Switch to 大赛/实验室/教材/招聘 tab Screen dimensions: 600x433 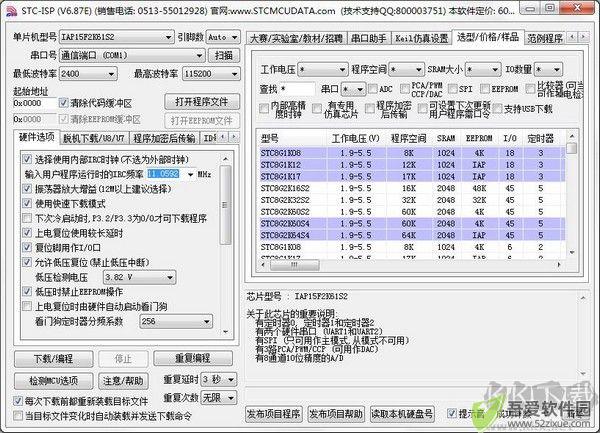(296, 38)
